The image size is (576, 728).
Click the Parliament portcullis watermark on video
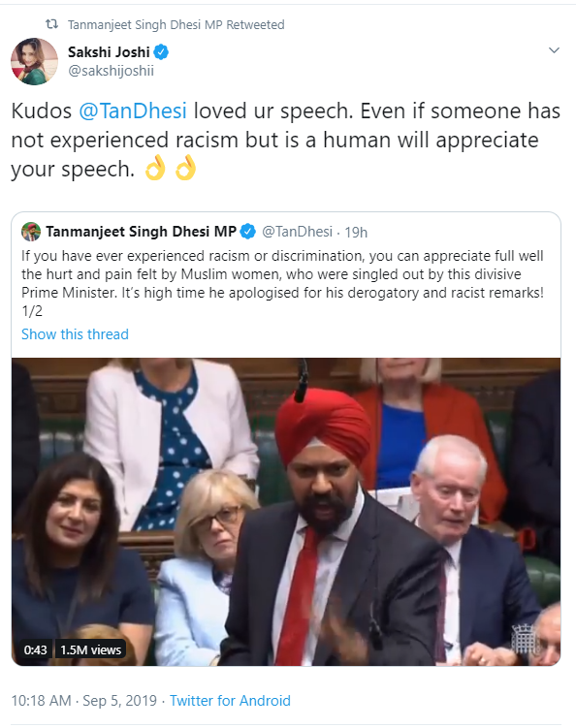(525, 640)
